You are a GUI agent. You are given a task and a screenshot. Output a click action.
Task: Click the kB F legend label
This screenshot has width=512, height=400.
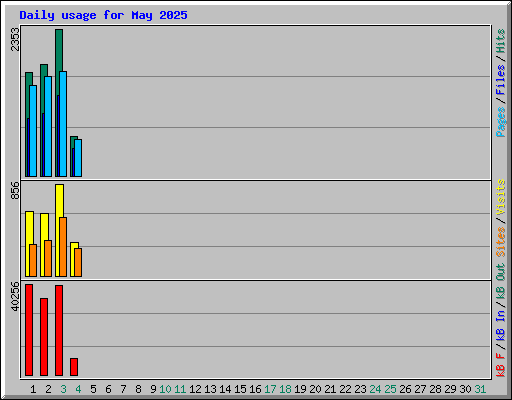(x=501, y=365)
